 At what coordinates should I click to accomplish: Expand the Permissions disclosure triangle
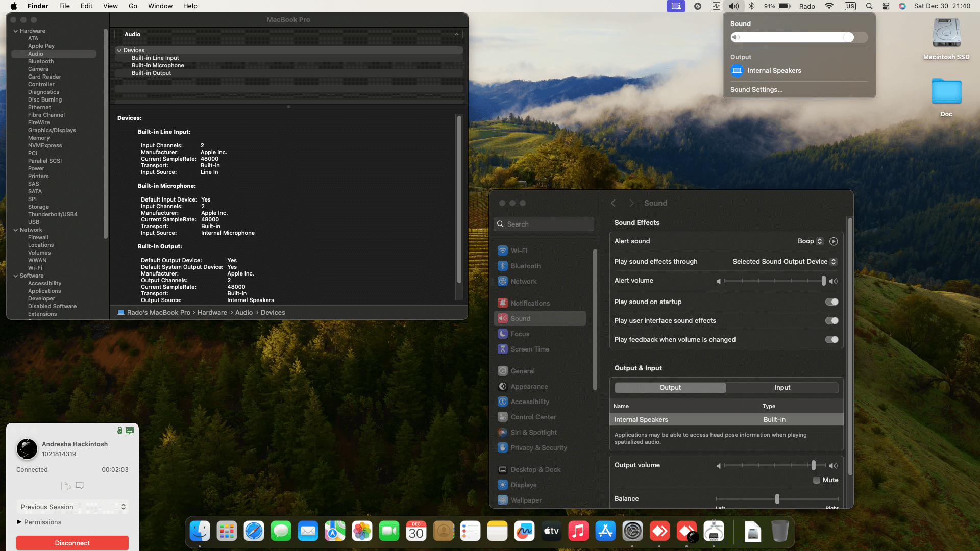click(19, 522)
